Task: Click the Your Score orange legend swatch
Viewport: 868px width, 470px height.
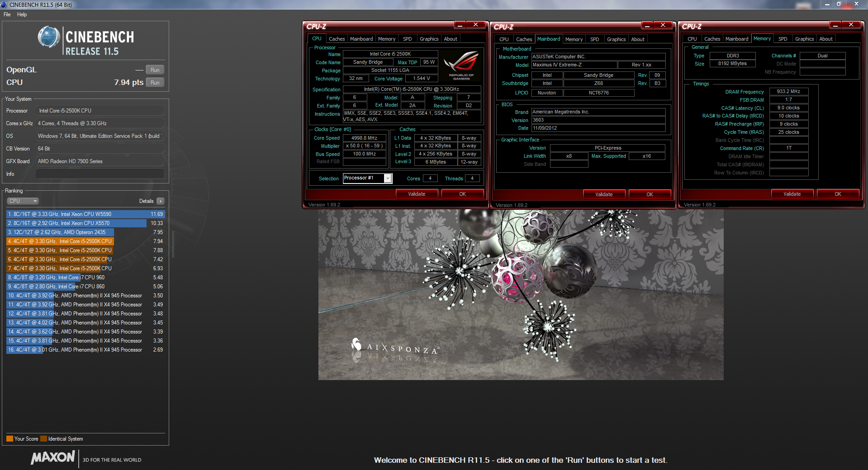Action: click(x=9, y=439)
